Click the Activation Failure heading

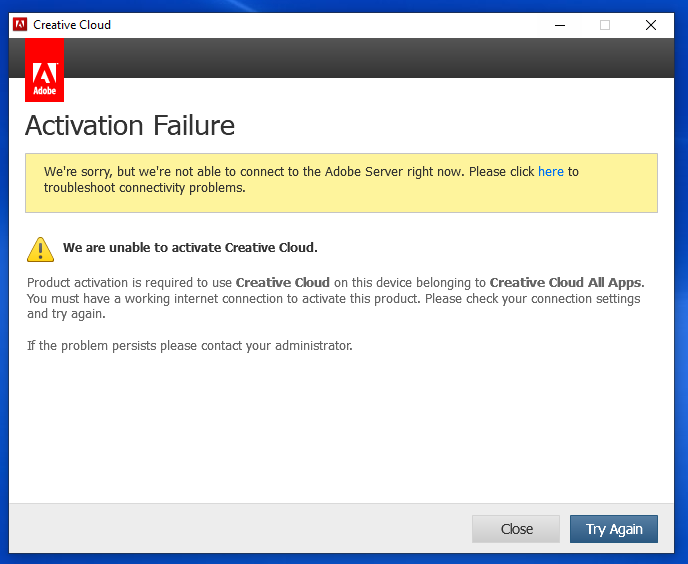pos(130,126)
